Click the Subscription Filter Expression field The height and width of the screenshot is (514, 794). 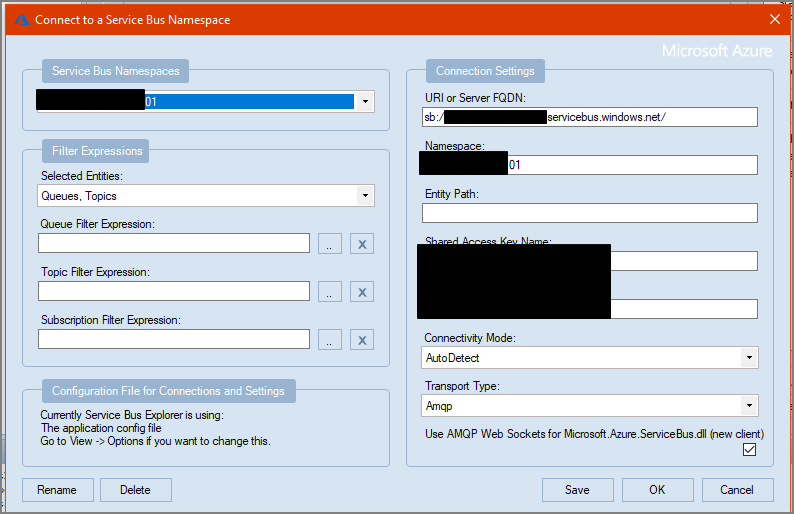pos(174,339)
